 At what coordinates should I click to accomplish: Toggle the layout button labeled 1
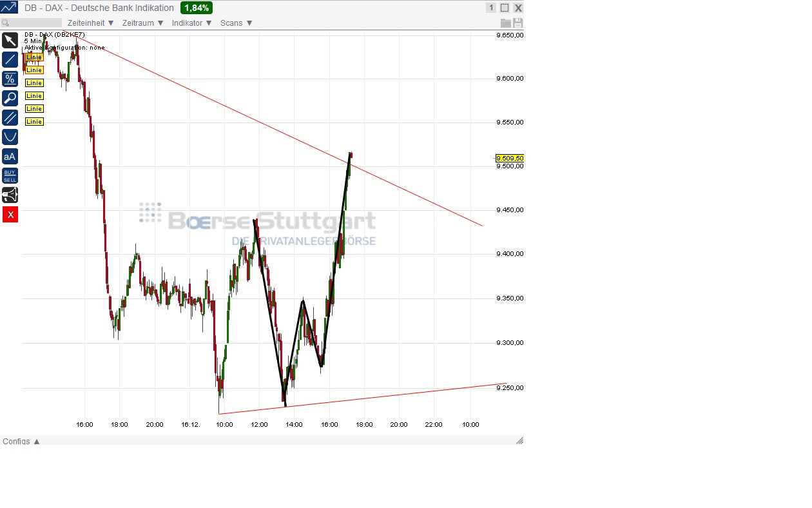click(490, 8)
